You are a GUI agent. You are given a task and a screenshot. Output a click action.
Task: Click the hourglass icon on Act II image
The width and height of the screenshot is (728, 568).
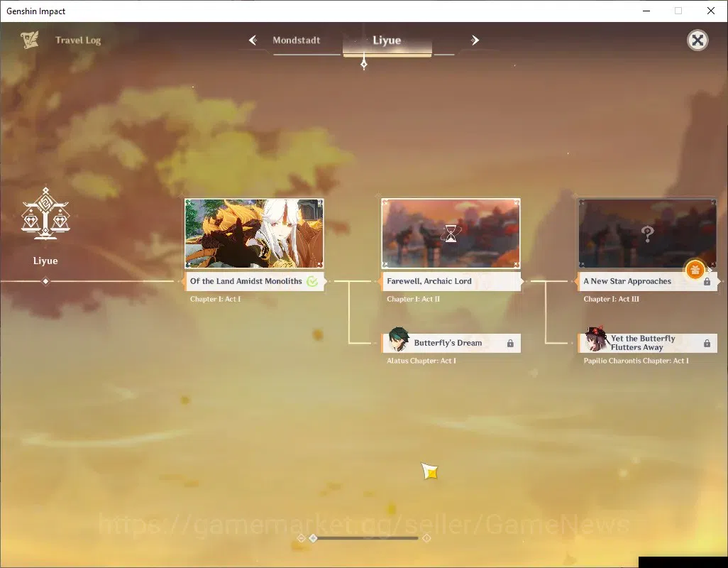451,234
